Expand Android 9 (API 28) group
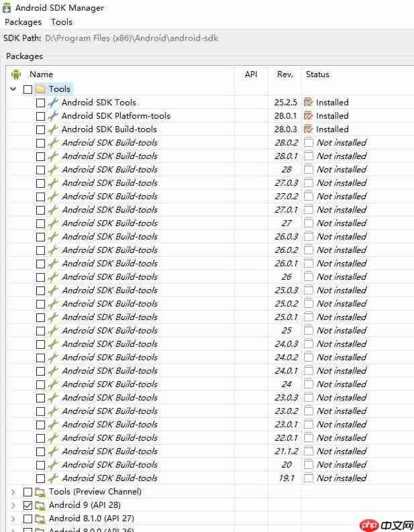The width and height of the screenshot is (414, 532). click(x=13, y=505)
